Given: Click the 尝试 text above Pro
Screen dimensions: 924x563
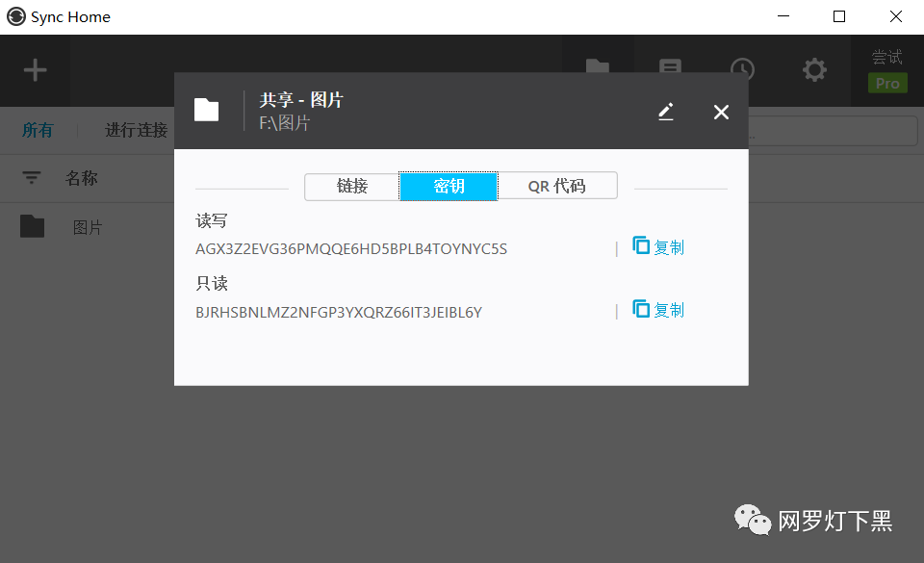Looking at the screenshot, I should tap(887, 57).
